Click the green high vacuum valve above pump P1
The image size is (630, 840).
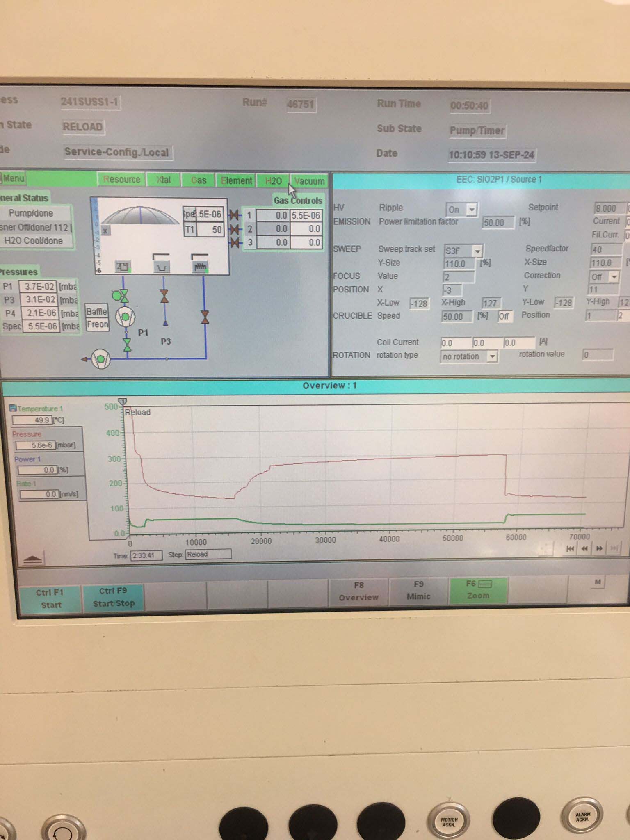tap(124, 295)
